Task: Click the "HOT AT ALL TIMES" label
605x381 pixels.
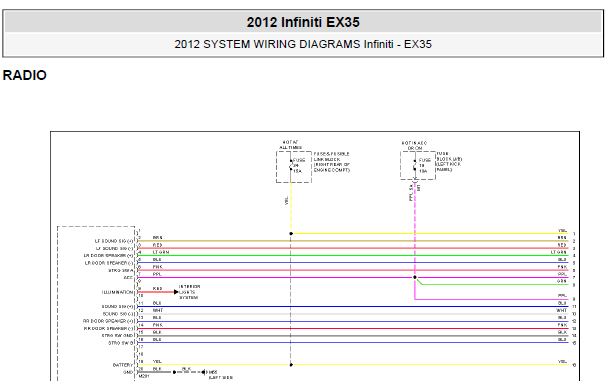Action: pyautogui.click(x=291, y=145)
